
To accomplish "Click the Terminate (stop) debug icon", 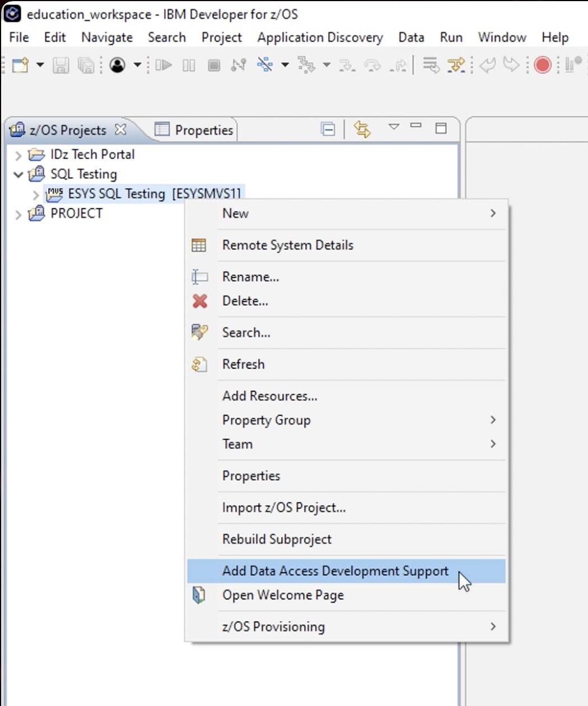I will coord(214,65).
